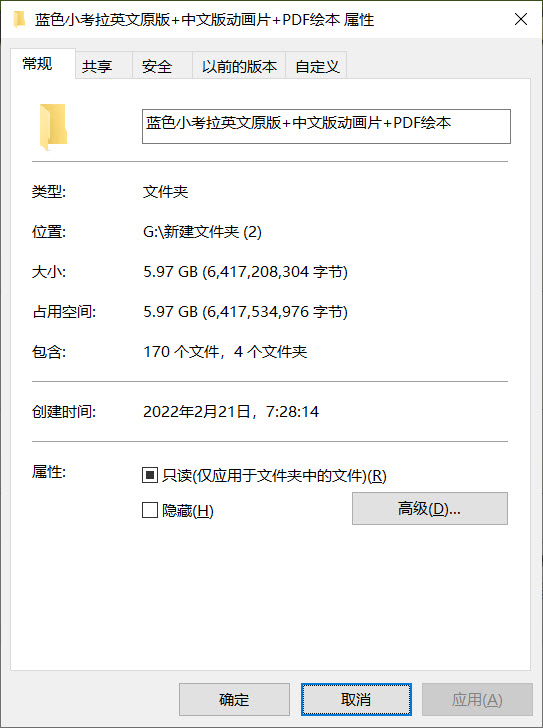The width and height of the screenshot is (543, 728).
Task: Click the 取消 cancel button
Action: [x=356, y=699]
